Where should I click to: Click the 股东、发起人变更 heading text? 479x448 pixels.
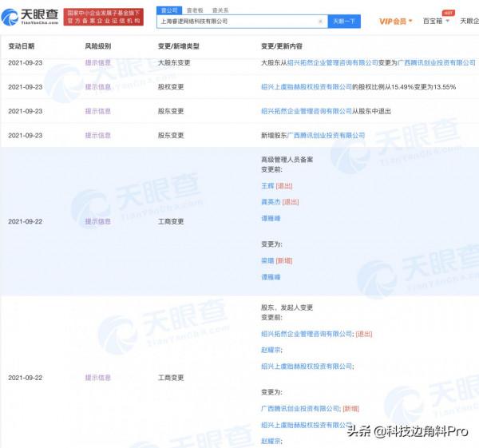point(287,307)
